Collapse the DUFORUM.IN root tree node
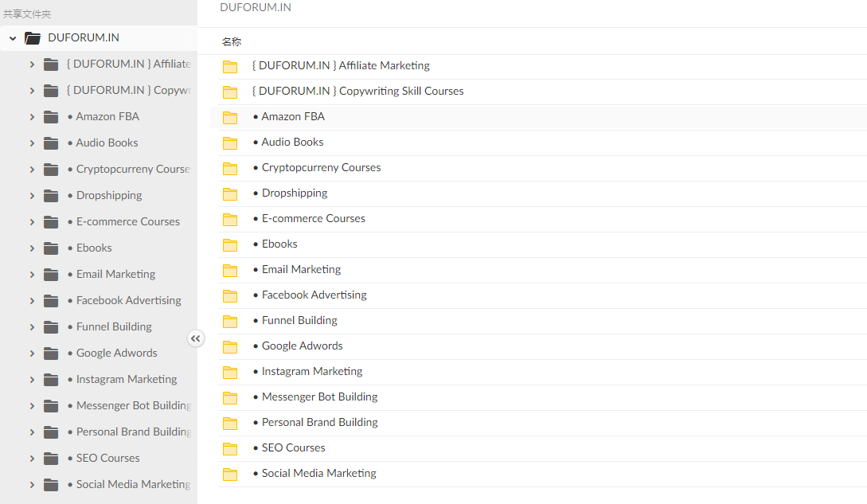Viewport: 867px width, 504px height. click(13, 37)
